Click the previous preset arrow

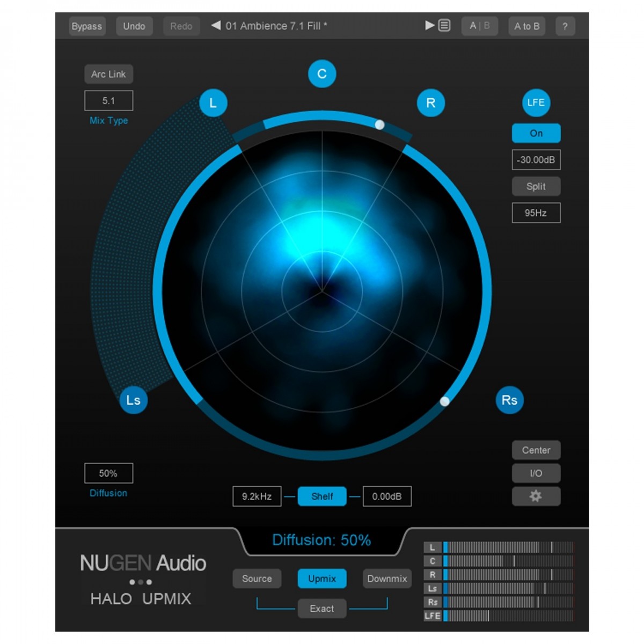[x=216, y=25]
